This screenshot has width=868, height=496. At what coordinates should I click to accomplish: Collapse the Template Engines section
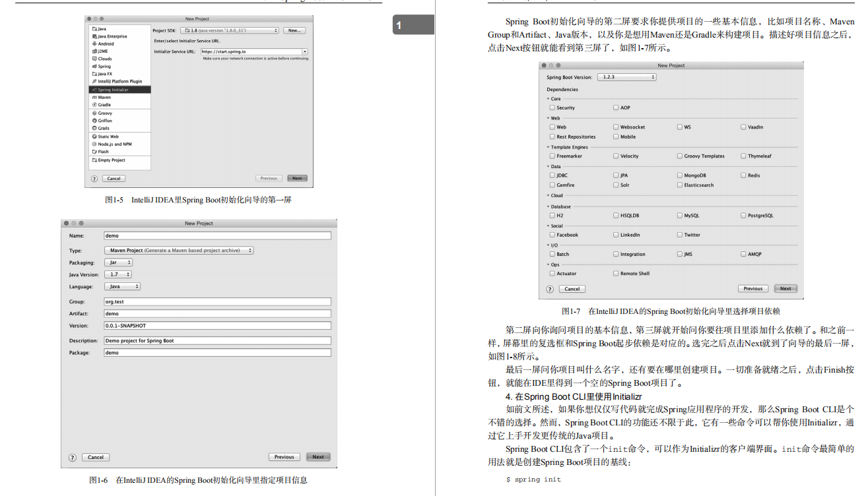click(548, 147)
